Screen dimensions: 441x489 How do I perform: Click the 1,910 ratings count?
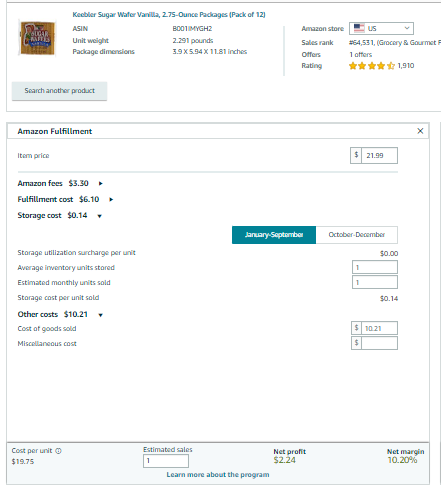pyautogui.click(x=406, y=66)
